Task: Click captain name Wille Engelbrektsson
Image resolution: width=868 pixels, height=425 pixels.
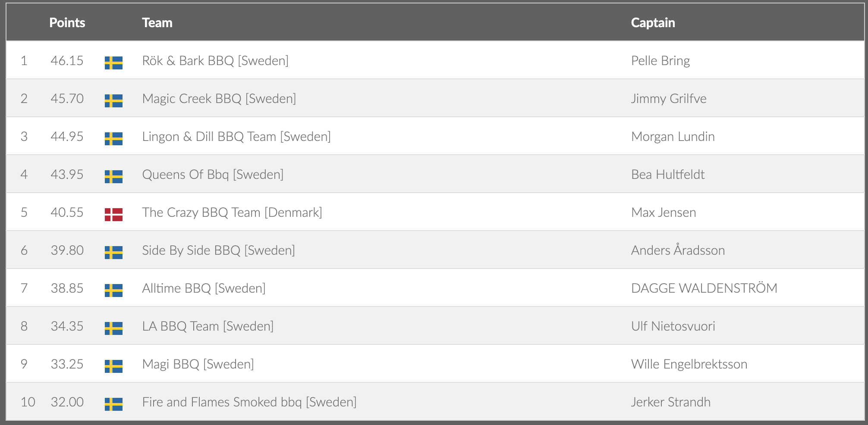Action: click(689, 364)
